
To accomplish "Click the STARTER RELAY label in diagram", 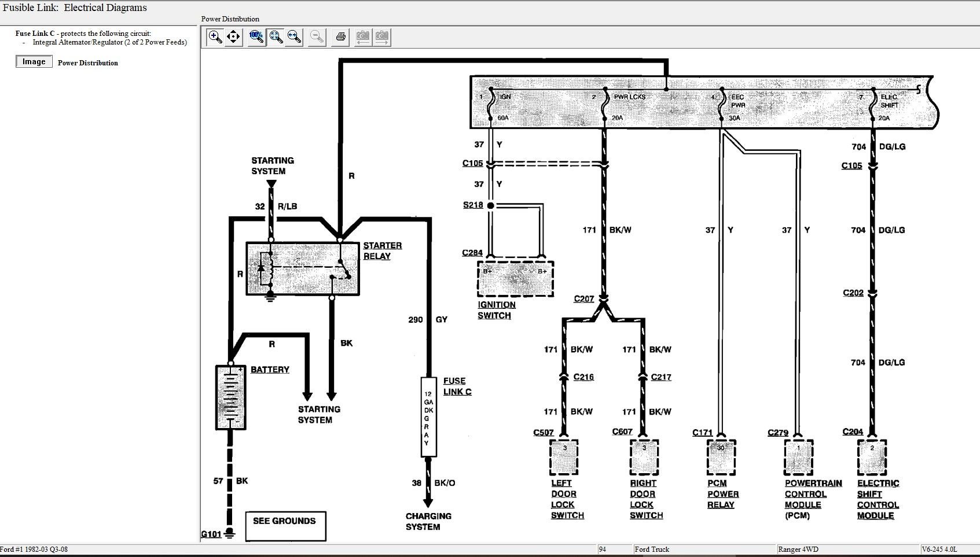I will tap(381, 251).
